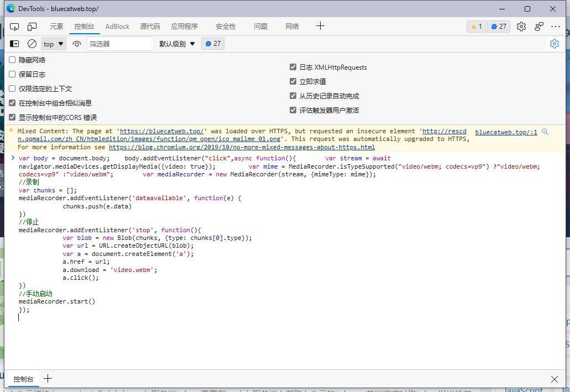
Task: Click the live expression eye icon
Action: (x=77, y=44)
